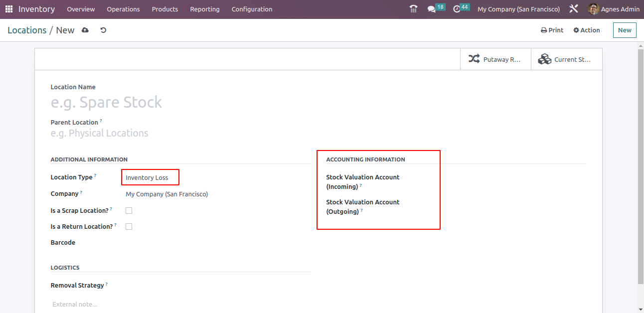Viewport: 644px width, 313px height.
Task: Open the Location Type dropdown
Action: click(x=150, y=177)
